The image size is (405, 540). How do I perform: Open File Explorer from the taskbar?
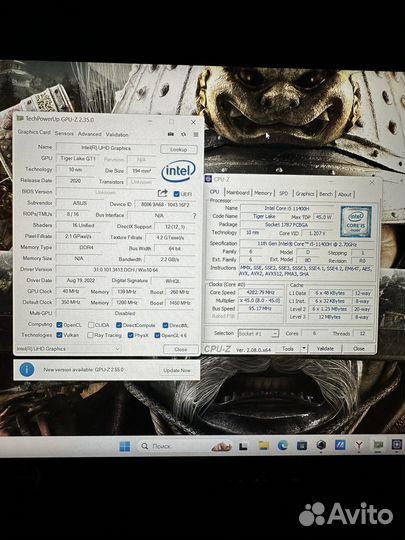pyautogui.click(x=263, y=446)
